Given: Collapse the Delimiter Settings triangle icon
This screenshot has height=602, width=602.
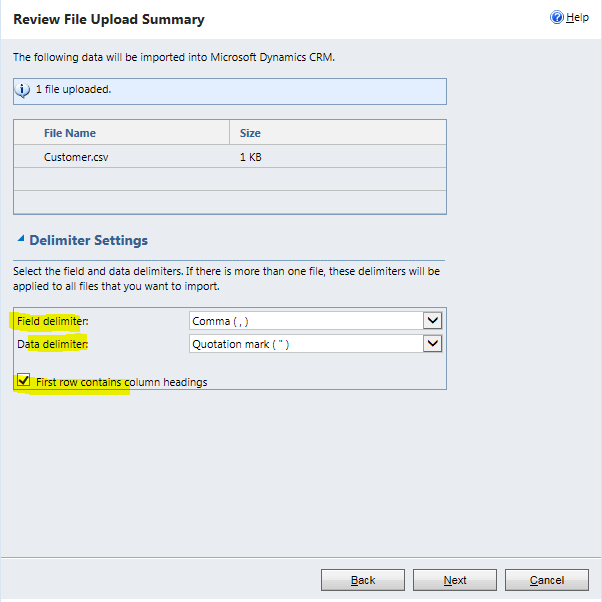Looking at the screenshot, I should coord(21,239).
